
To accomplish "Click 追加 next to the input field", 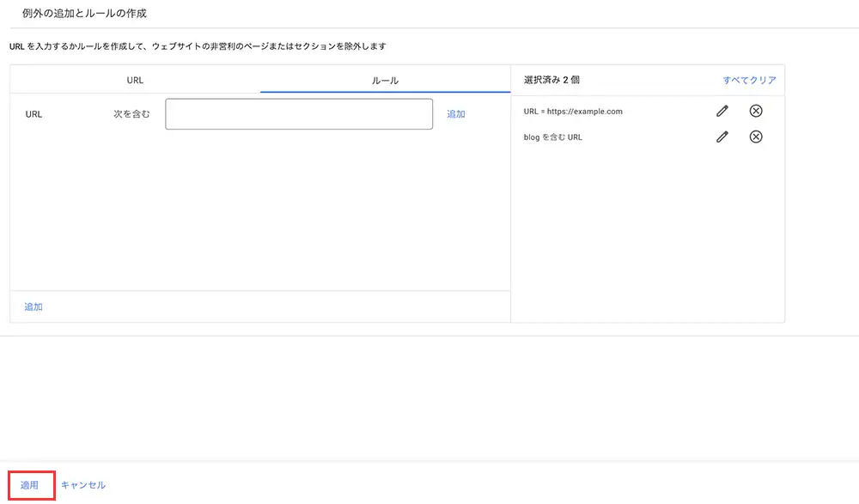I will point(456,114).
